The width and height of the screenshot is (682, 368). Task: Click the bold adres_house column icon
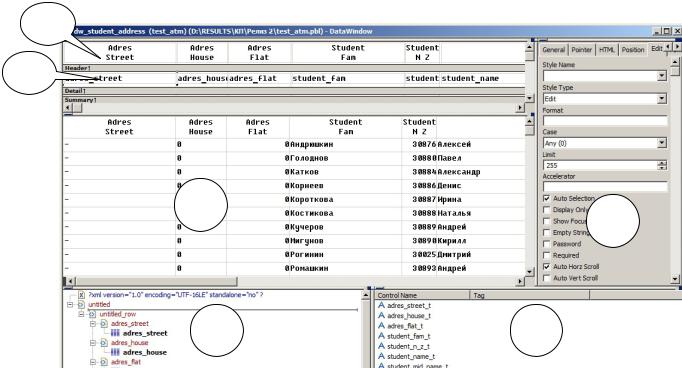pyautogui.click(x=115, y=352)
